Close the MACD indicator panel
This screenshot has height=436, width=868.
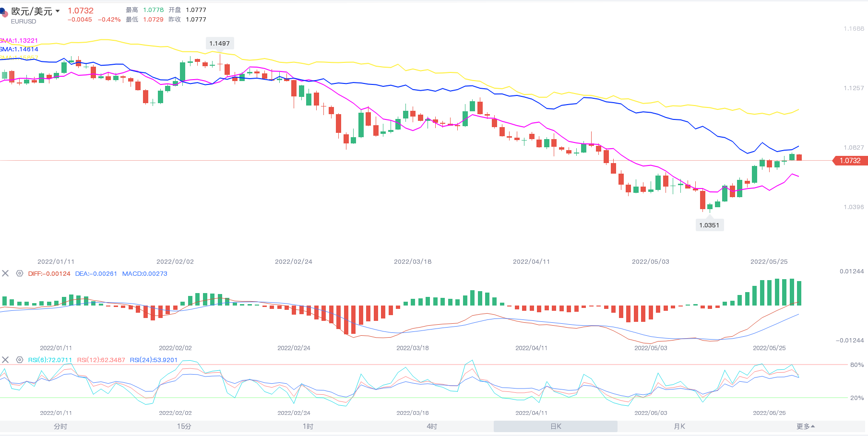tap(5, 273)
